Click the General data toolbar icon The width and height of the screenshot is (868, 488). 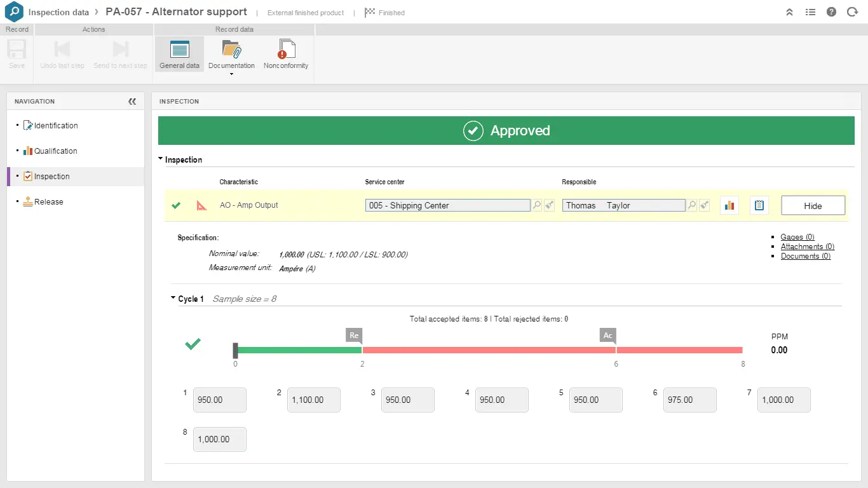(x=179, y=50)
